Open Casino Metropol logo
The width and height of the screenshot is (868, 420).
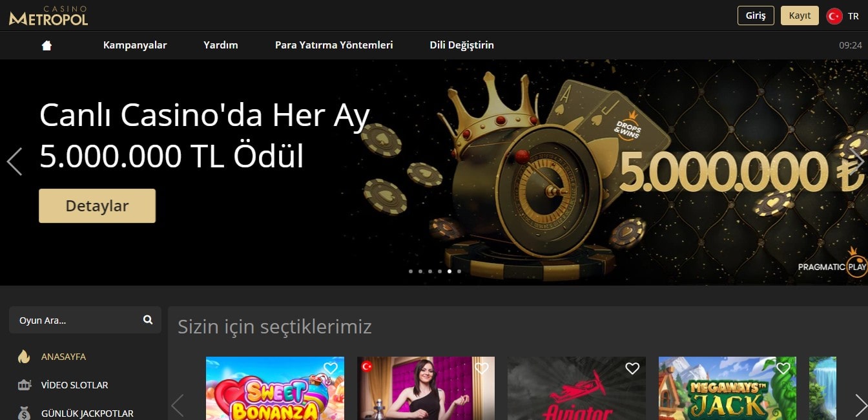(48, 16)
